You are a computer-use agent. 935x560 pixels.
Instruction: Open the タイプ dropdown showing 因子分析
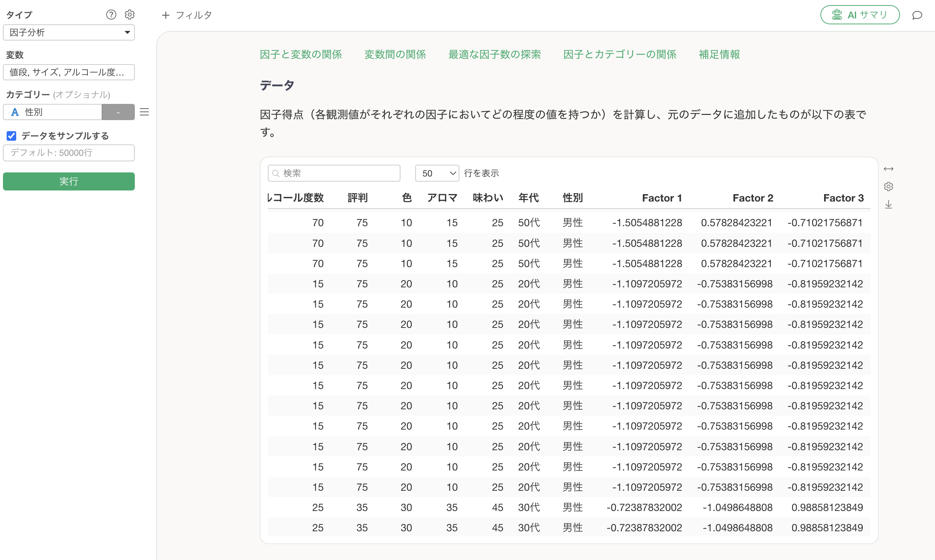[69, 32]
